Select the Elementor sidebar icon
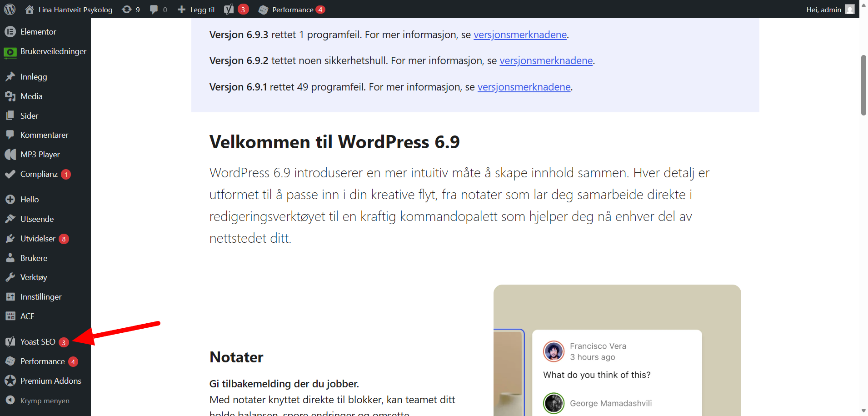868x416 pixels. 10,31
